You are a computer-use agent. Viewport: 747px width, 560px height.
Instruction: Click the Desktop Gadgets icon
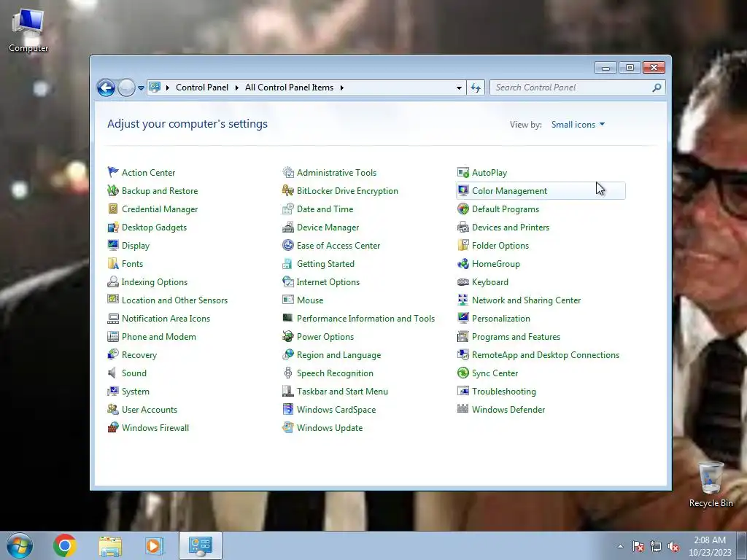click(113, 227)
